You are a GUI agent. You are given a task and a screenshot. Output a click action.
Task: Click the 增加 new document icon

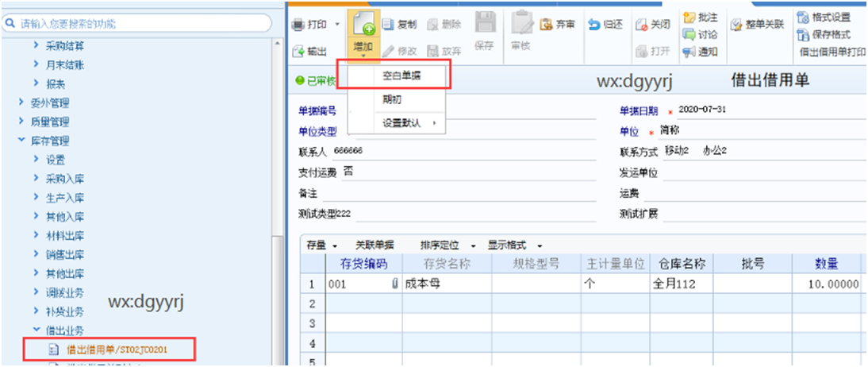point(363,24)
